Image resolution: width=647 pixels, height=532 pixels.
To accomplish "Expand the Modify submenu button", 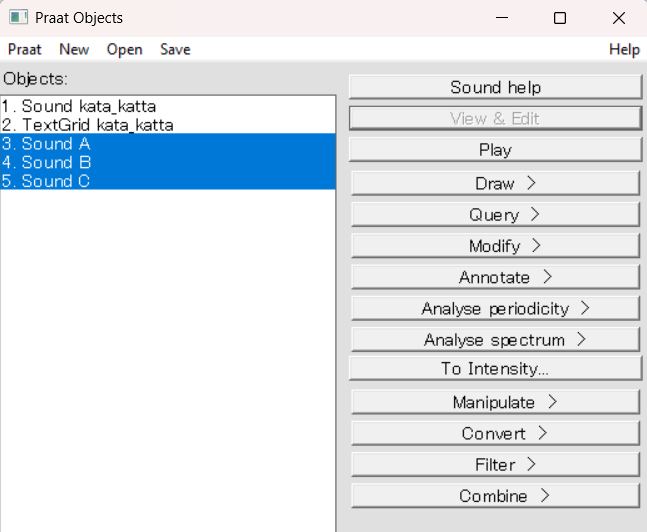I will [x=496, y=246].
